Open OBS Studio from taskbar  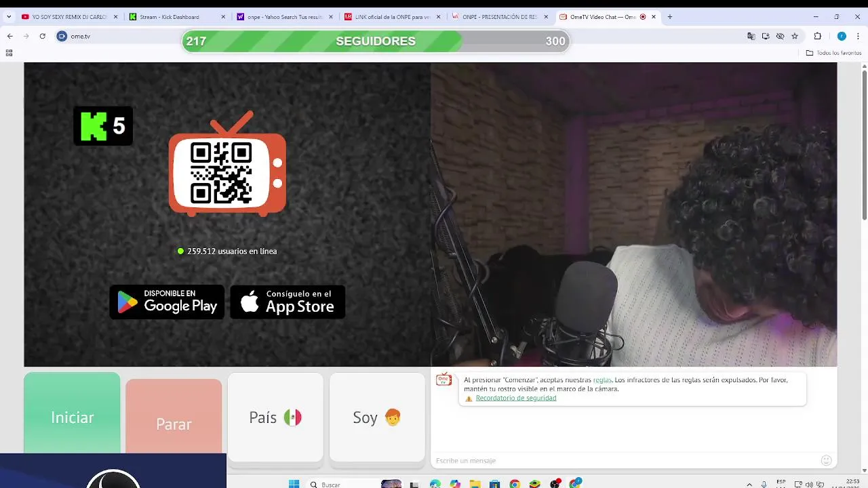tap(555, 484)
